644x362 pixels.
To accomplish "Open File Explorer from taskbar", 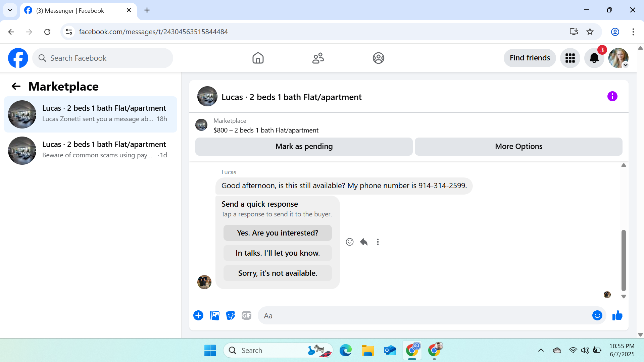I will (x=367, y=350).
